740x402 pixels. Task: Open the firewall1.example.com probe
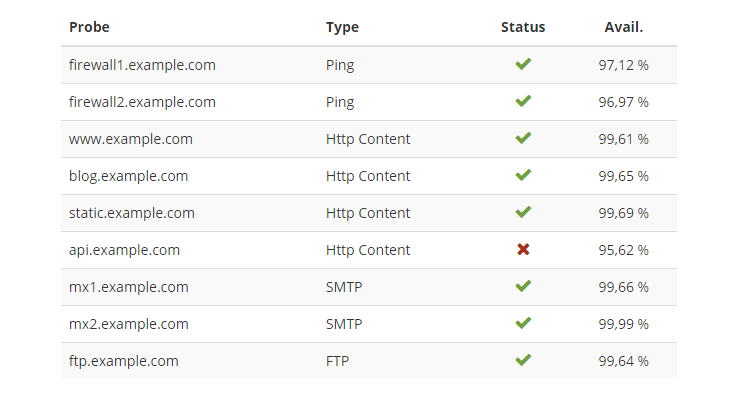[x=142, y=65]
